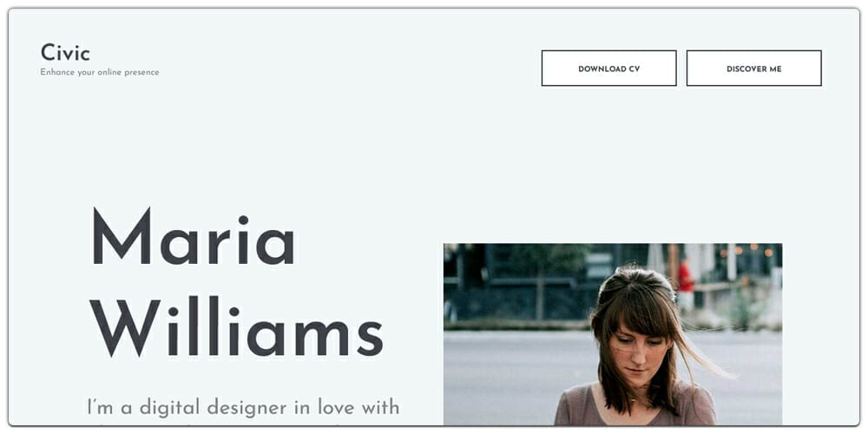Go home via the Civic site title
Image resolution: width=868 pixels, height=434 pixels.
pyautogui.click(x=65, y=53)
